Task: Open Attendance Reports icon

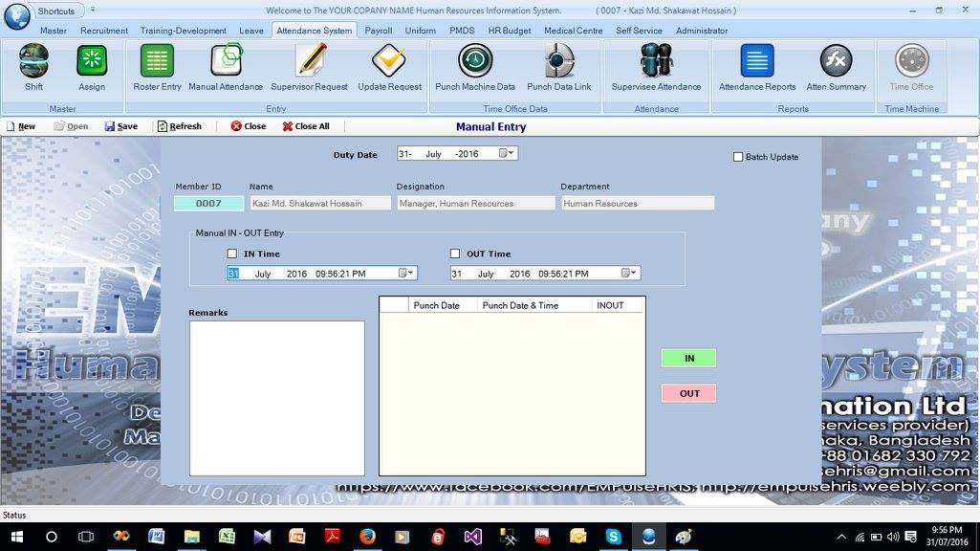Action: tap(757, 60)
